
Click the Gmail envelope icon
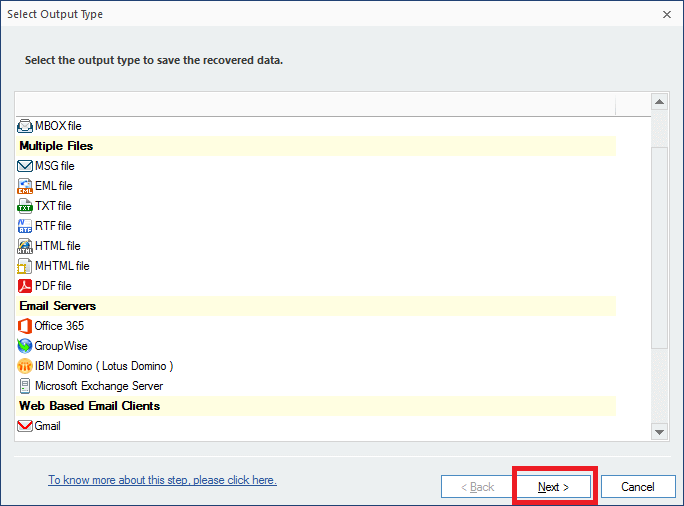click(24, 426)
